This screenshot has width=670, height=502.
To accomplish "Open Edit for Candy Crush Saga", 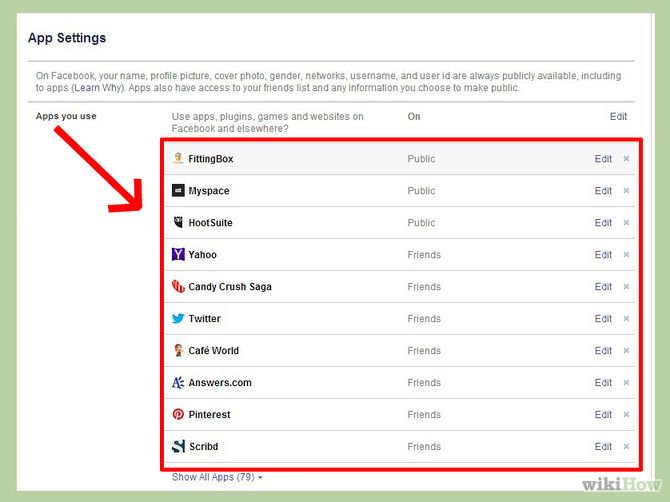I will pyautogui.click(x=603, y=287).
